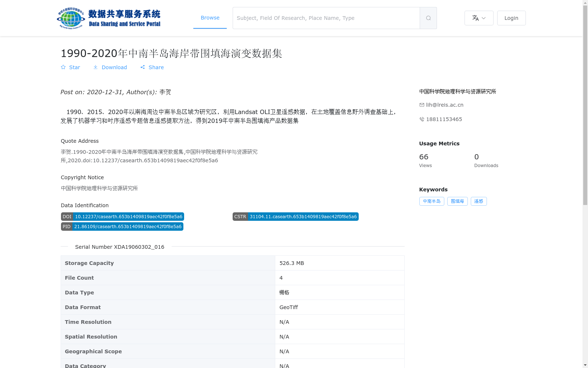Screen dimensions: 588x368
Task: Click the 0 Downloads metric
Action: click(486, 160)
